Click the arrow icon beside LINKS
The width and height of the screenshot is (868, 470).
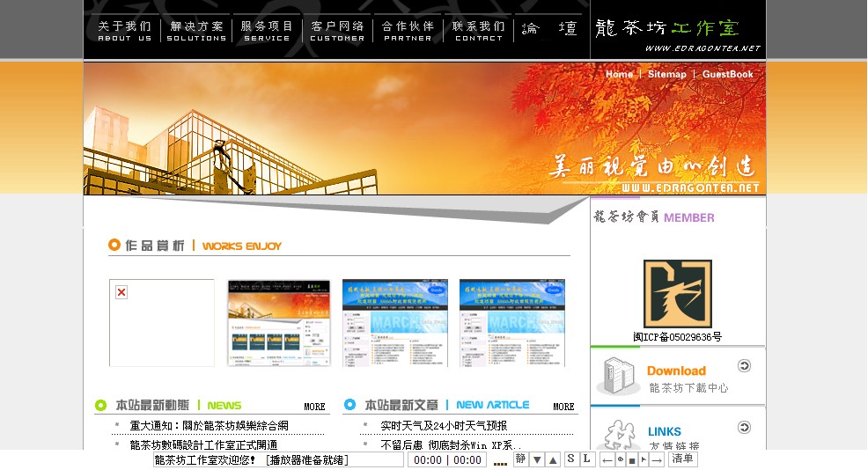click(x=744, y=428)
